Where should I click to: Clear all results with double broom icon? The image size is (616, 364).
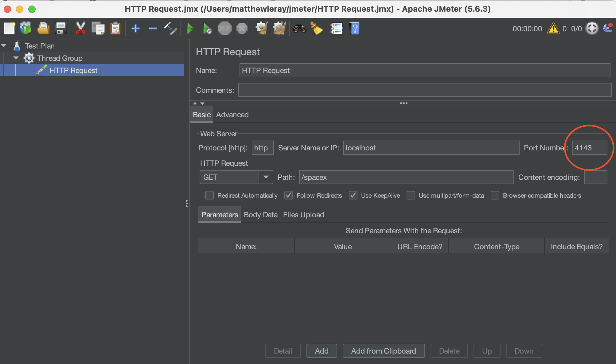[x=279, y=29]
